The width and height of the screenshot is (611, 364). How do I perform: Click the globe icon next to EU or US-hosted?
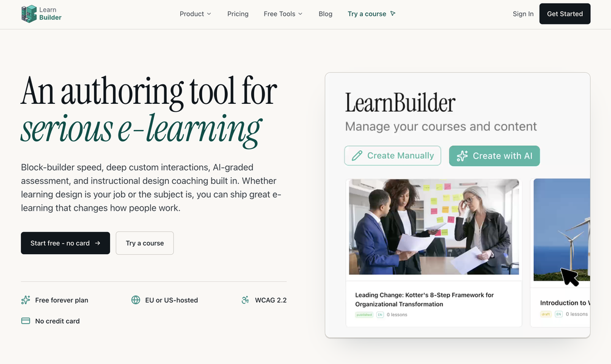[136, 300]
